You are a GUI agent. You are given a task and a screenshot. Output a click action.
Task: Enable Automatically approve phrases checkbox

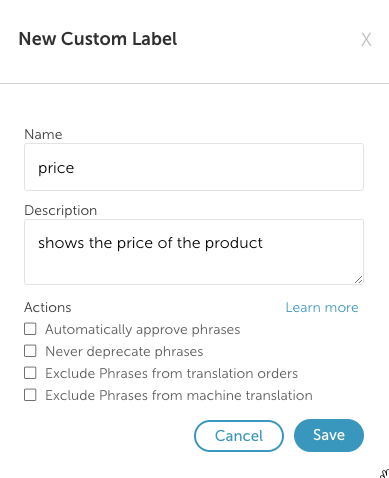click(x=30, y=329)
